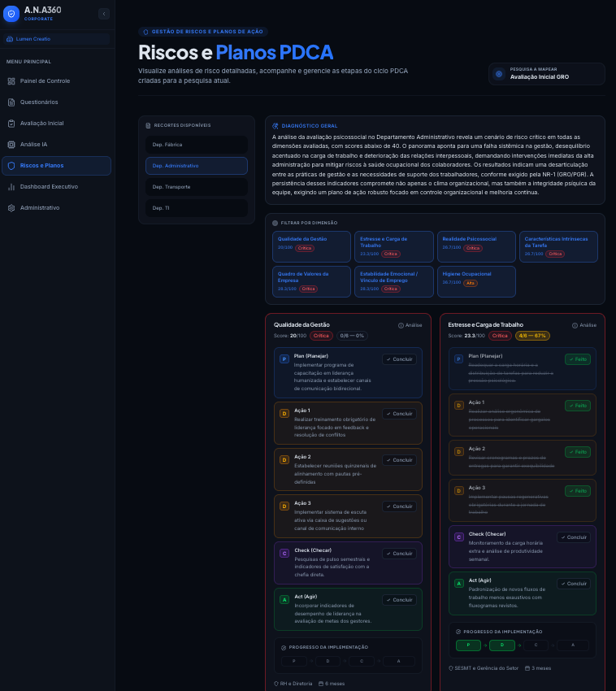
Task: Filter by Estresse e Carga de Trabalho chip
Action: [x=394, y=247]
